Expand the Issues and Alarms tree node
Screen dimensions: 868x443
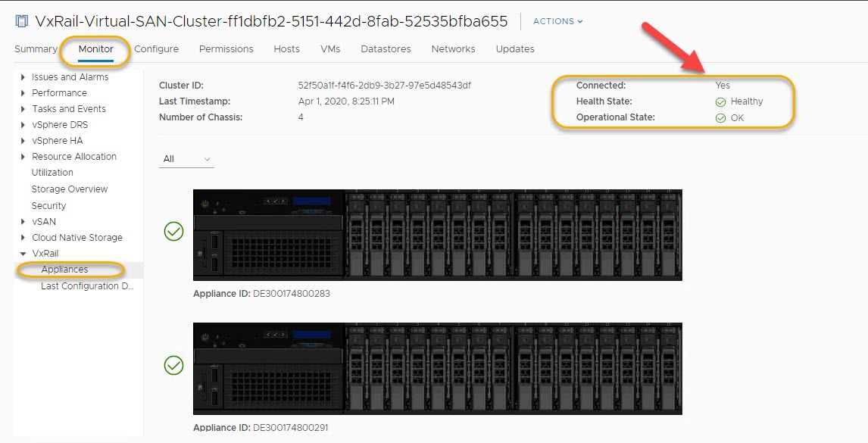coord(23,77)
